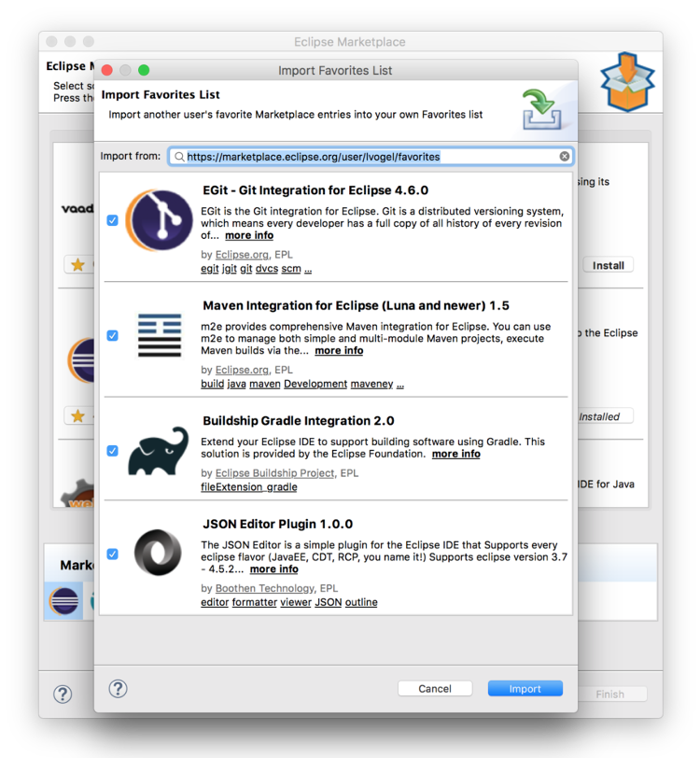Viewport: 700px width, 758px height.
Task: Click the EGit logo icon
Action: (x=159, y=220)
